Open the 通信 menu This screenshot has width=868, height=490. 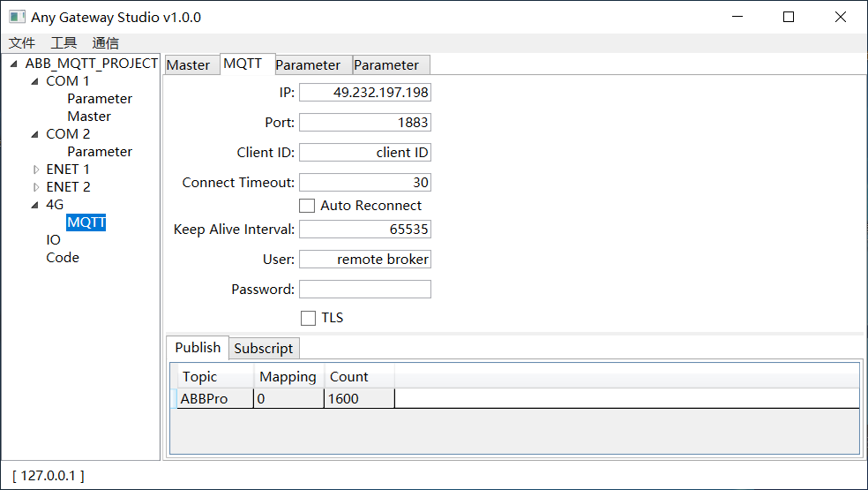105,43
